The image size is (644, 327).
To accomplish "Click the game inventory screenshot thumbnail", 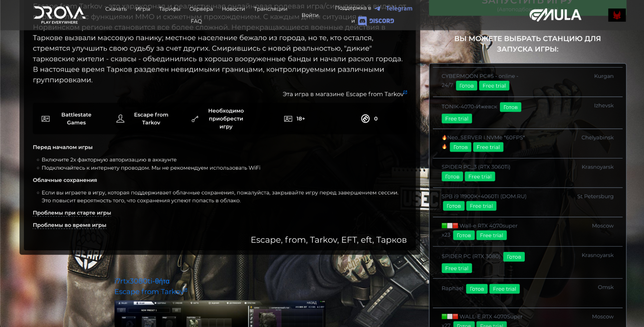I will pos(220,314).
